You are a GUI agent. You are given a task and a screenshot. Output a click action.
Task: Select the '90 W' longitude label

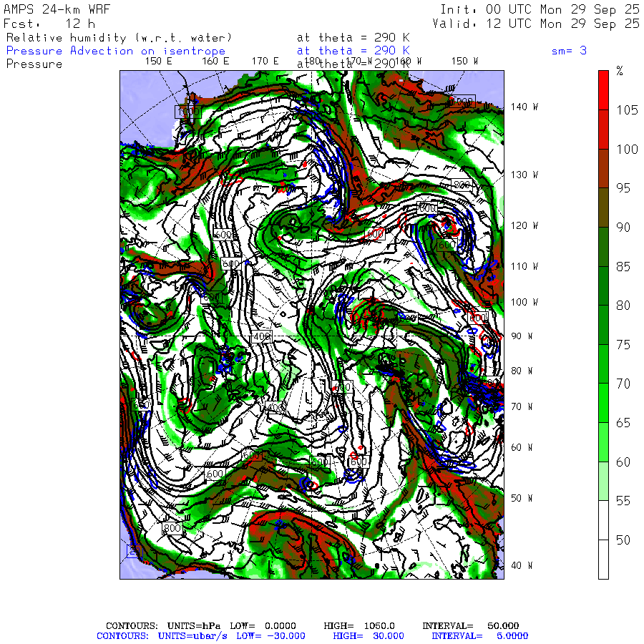tap(522, 336)
